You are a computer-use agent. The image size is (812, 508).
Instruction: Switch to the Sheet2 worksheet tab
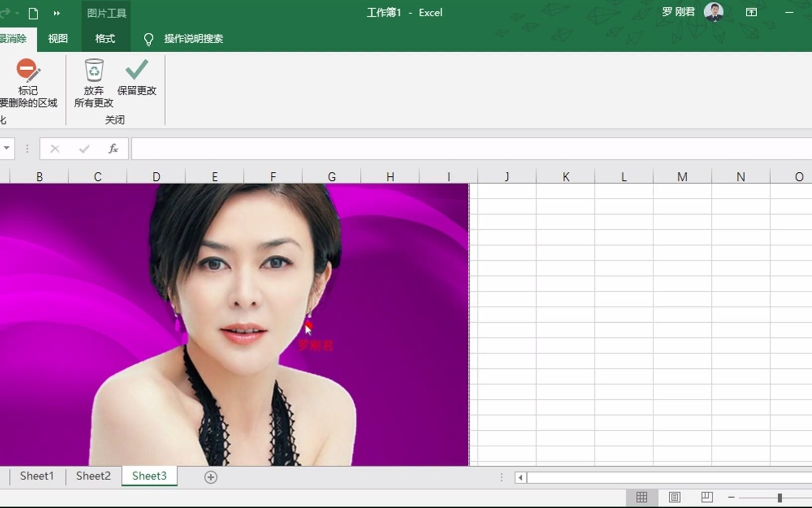93,476
